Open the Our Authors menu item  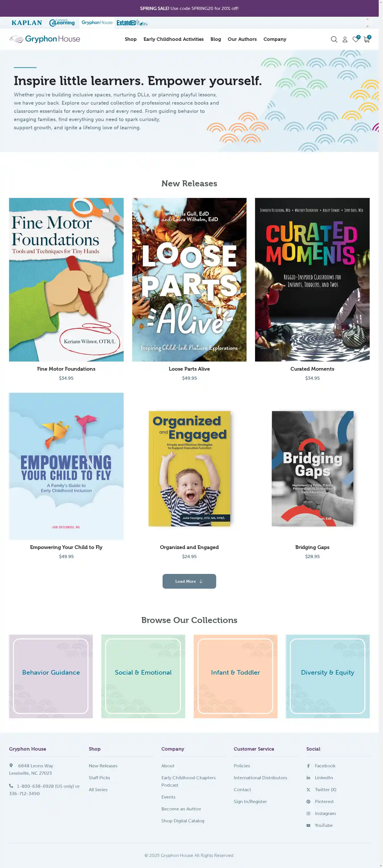tap(242, 39)
